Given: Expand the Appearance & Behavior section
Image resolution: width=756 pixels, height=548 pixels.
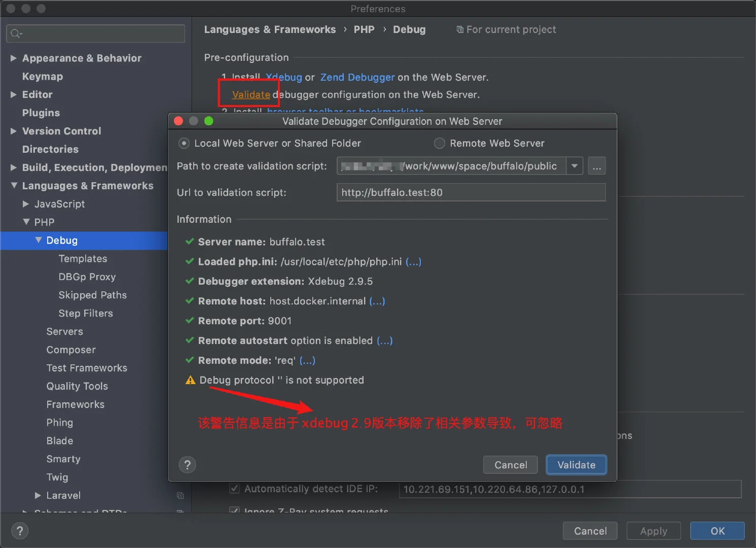Looking at the screenshot, I should [14, 58].
